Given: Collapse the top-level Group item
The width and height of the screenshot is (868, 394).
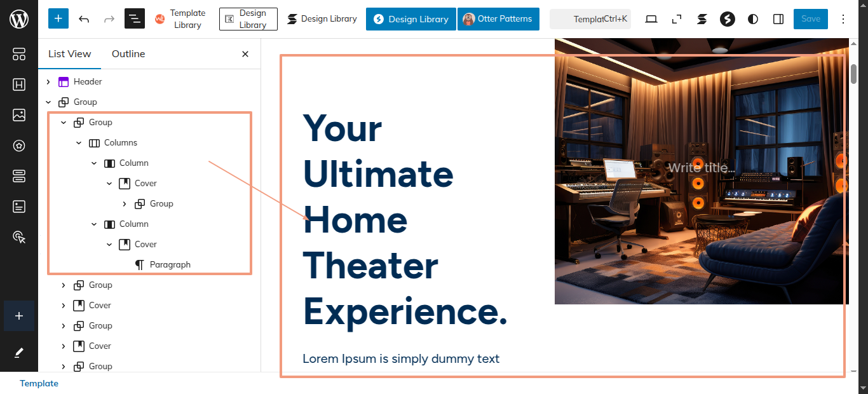Looking at the screenshot, I should (x=48, y=102).
